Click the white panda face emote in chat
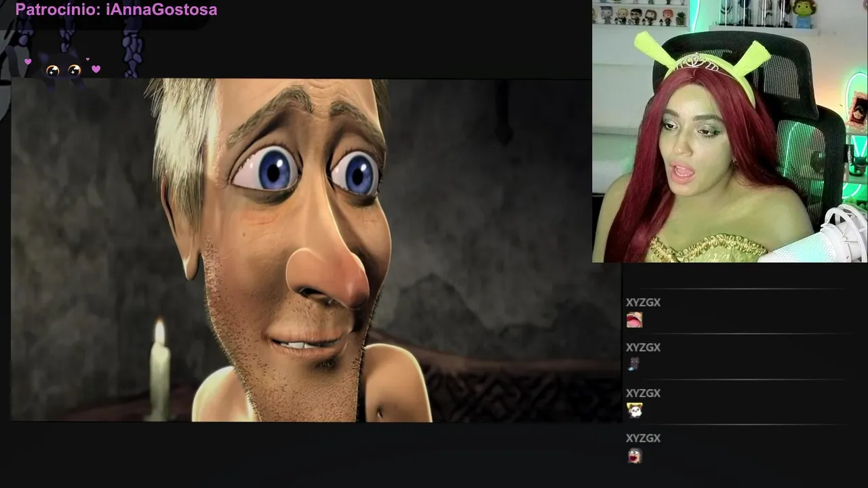Screen dimensions: 868x488 pyautogui.click(x=634, y=410)
